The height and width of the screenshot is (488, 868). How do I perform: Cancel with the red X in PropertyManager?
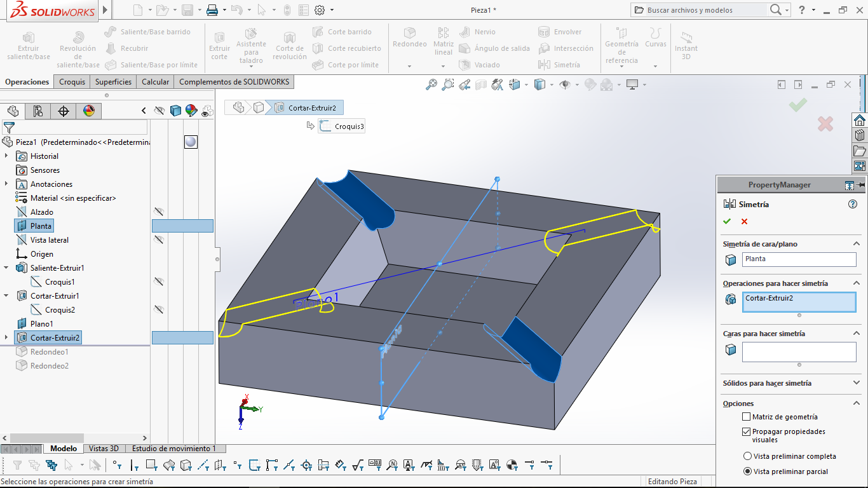(745, 221)
